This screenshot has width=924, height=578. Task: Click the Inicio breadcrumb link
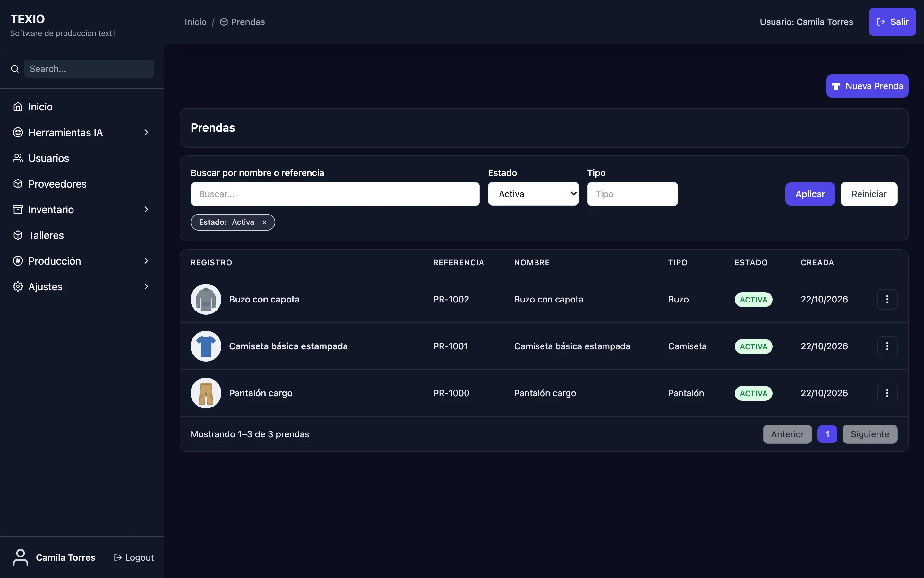coord(195,22)
